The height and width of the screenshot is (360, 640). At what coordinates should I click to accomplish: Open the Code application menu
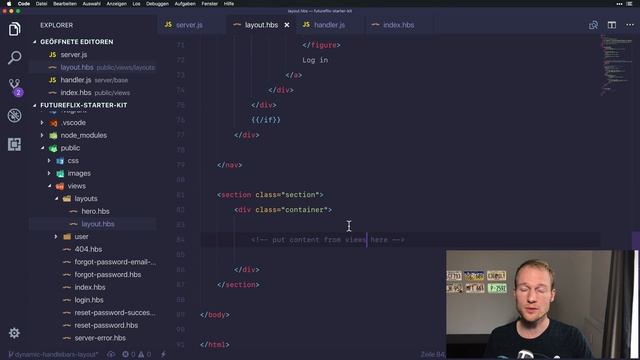pos(24,4)
